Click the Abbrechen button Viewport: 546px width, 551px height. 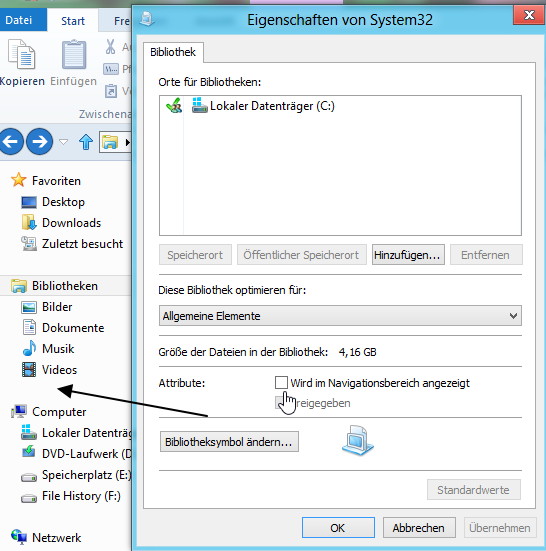[419, 527]
